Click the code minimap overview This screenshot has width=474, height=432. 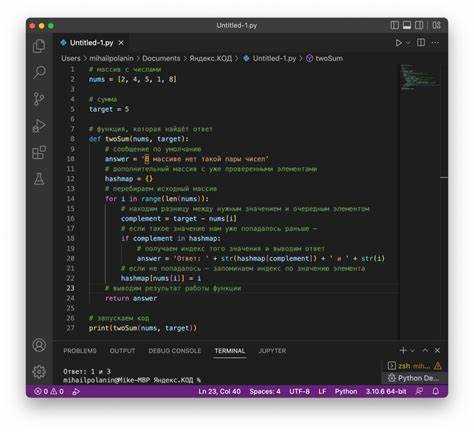tap(420, 77)
